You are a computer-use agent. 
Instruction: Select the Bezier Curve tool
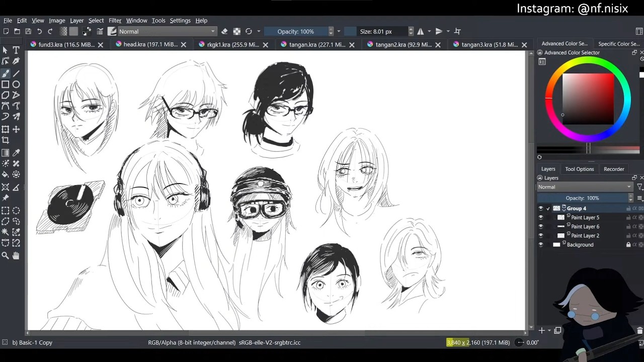pos(6,106)
